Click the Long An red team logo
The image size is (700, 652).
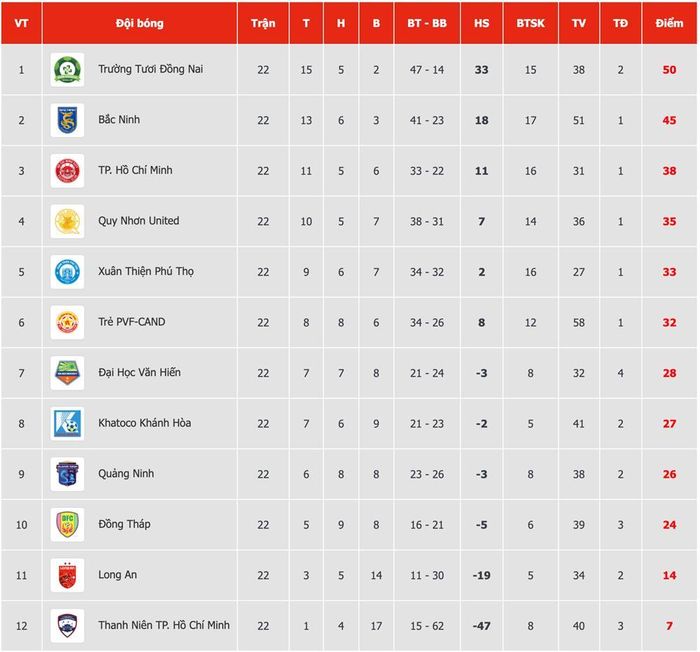pyautogui.click(x=67, y=575)
